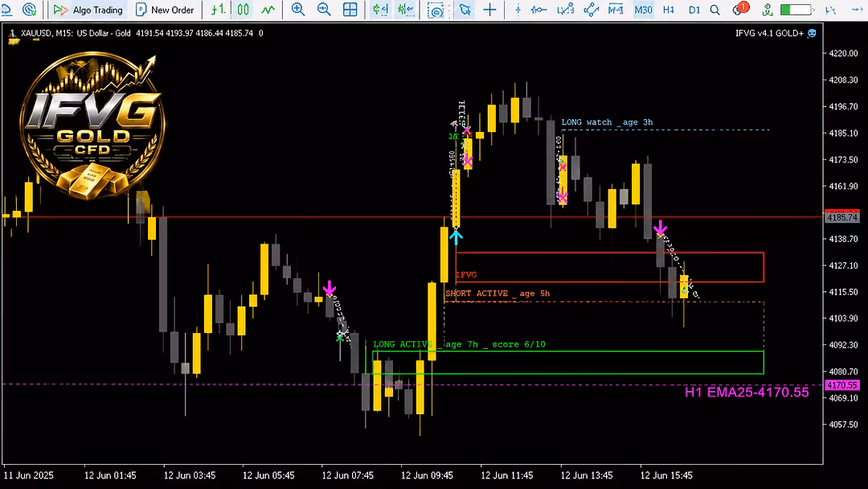Screen dimensions: 868x489
Task: Toggle the Algo Trading button
Action: [x=88, y=10]
